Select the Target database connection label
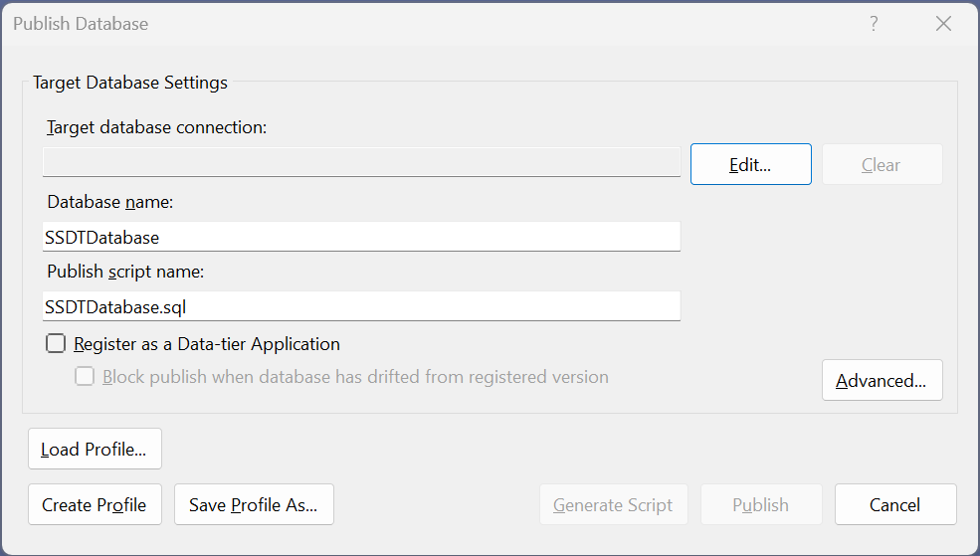The width and height of the screenshot is (980, 556). coord(156,127)
